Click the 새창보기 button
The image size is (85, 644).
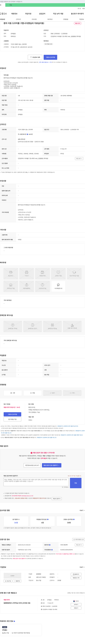coord(76,608)
